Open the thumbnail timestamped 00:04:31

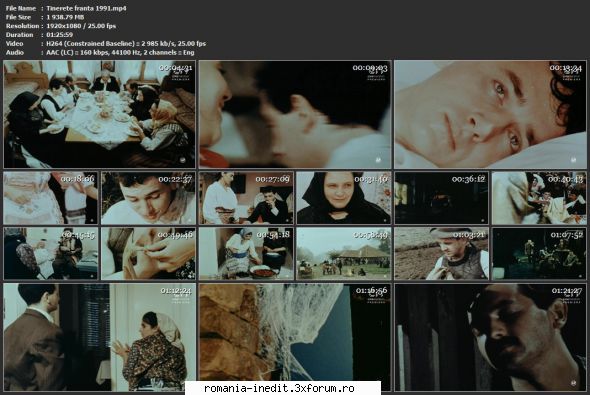[99, 114]
